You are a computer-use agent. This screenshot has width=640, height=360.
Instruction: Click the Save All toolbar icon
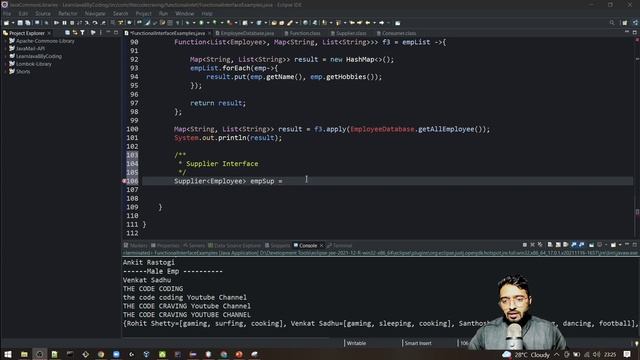click(27, 23)
